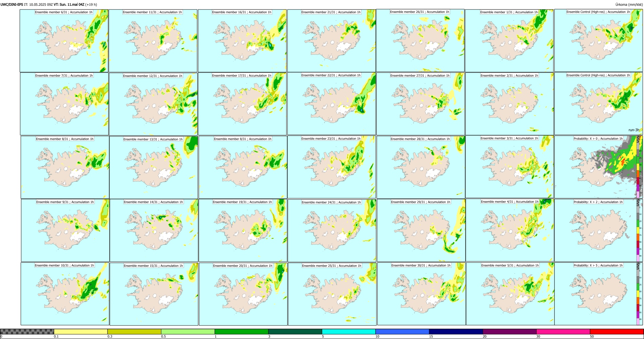The height and width of the screenshot is (339, 644).
Task: Pick the pale yellow 0.1–0.3 legend swatch
Action: point(81,332)
